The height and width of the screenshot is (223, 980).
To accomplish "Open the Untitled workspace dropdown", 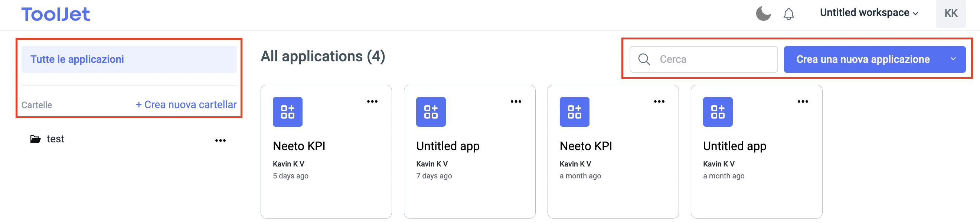I will click(869, 13).
